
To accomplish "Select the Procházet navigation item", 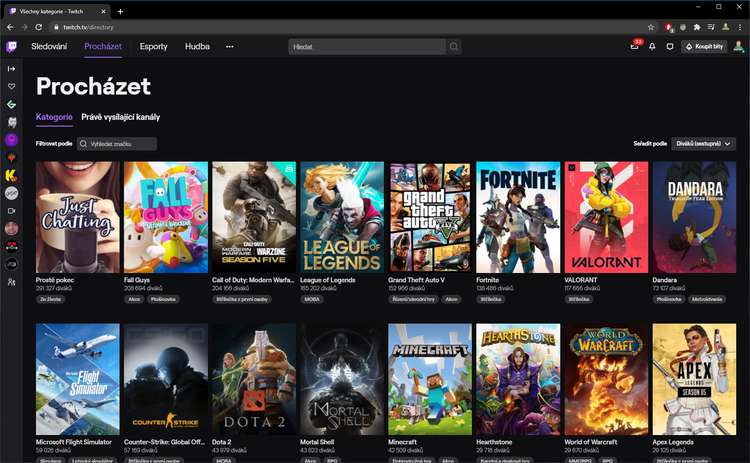I will tap(103, 46).
